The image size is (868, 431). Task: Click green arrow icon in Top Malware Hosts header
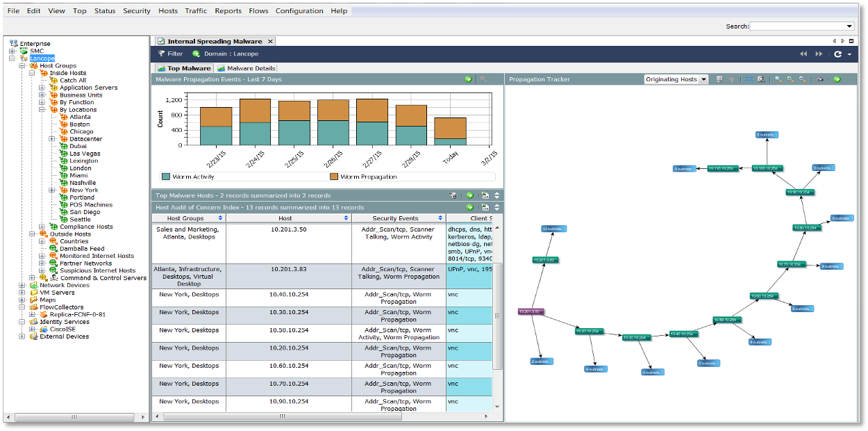[x=469, y=195]
